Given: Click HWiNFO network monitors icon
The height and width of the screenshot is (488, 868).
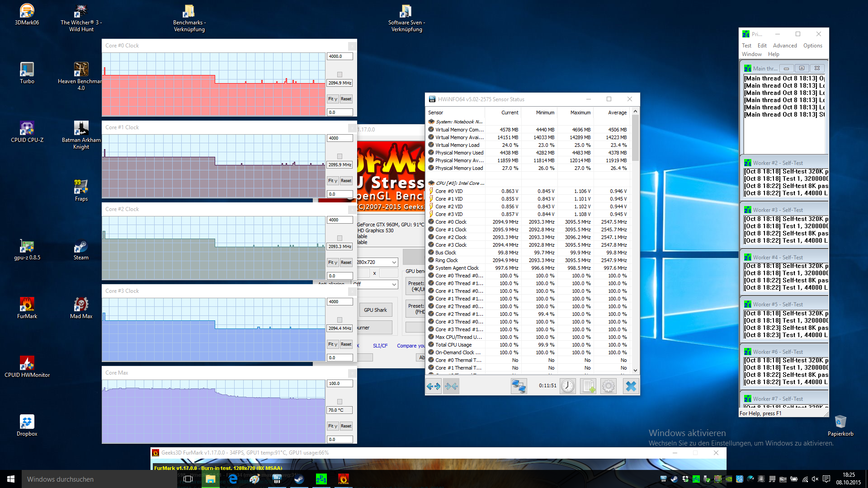Looking at the screenshot, I should click(519, 386).
